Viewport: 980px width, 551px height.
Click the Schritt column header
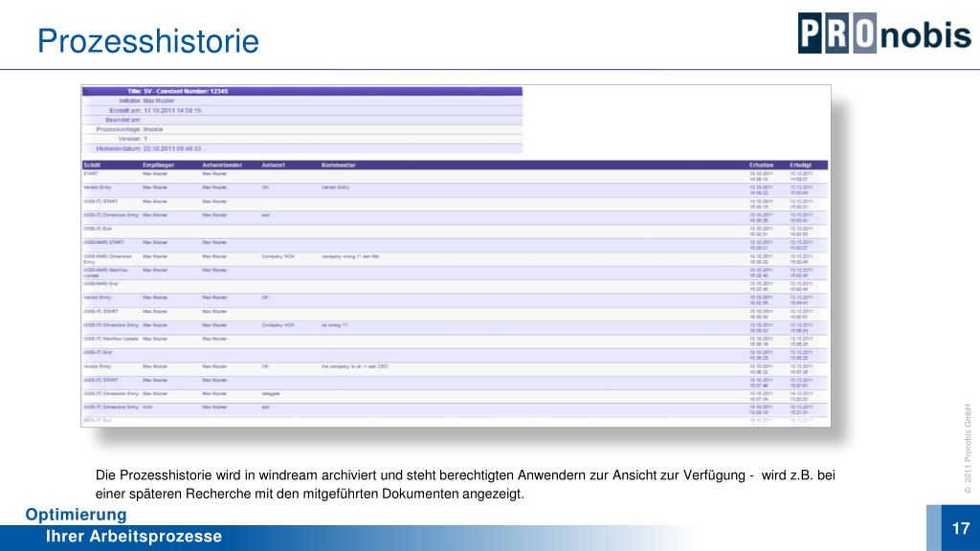pyautogui.click(x=92, y=165)
